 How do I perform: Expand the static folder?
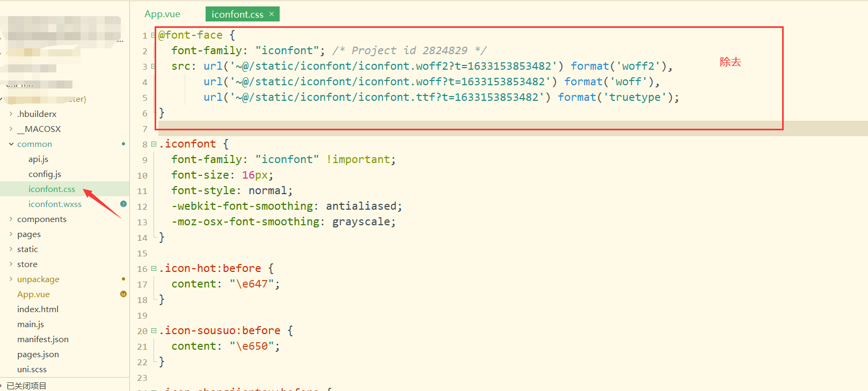coord(11,249)
